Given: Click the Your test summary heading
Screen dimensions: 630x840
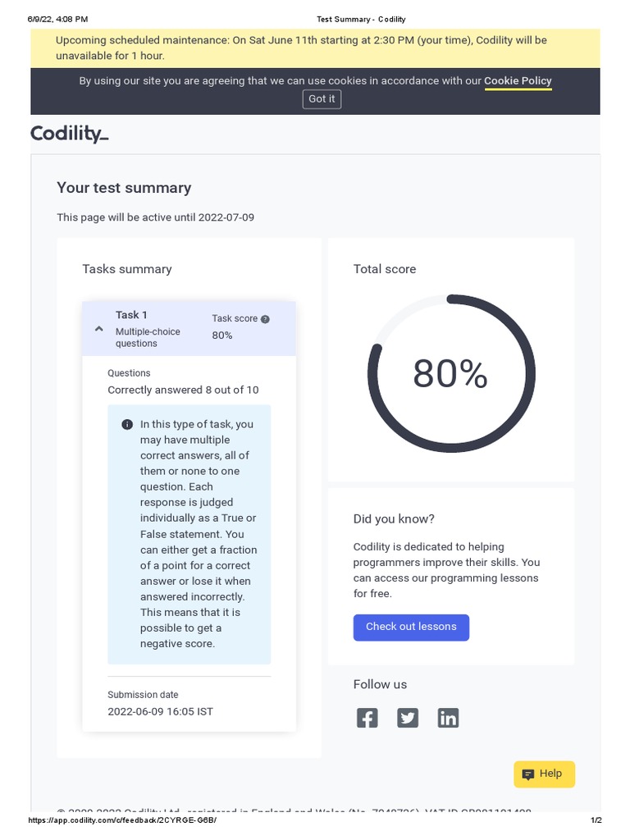Looking at the screenshot, I should [x=124, y=188].
